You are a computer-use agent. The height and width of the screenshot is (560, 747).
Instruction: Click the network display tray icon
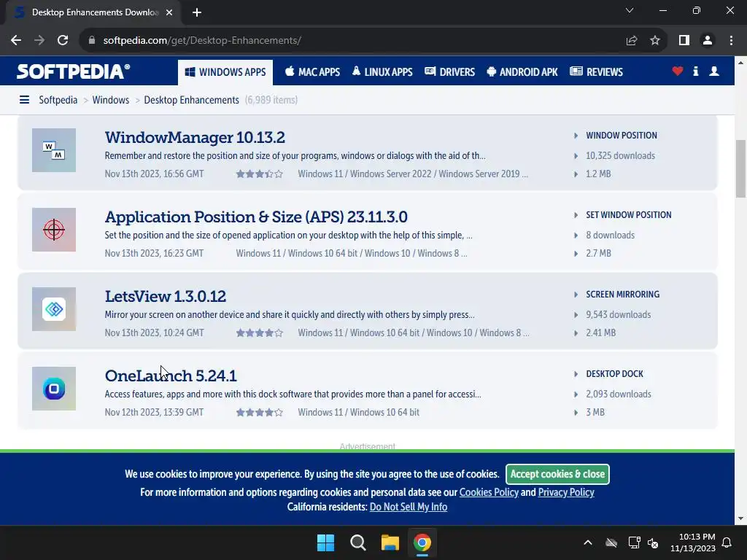pos(634,542)
